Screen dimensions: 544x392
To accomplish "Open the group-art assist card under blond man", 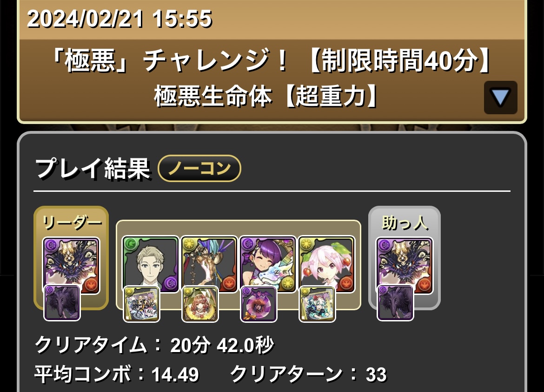I will pos(141,304).
